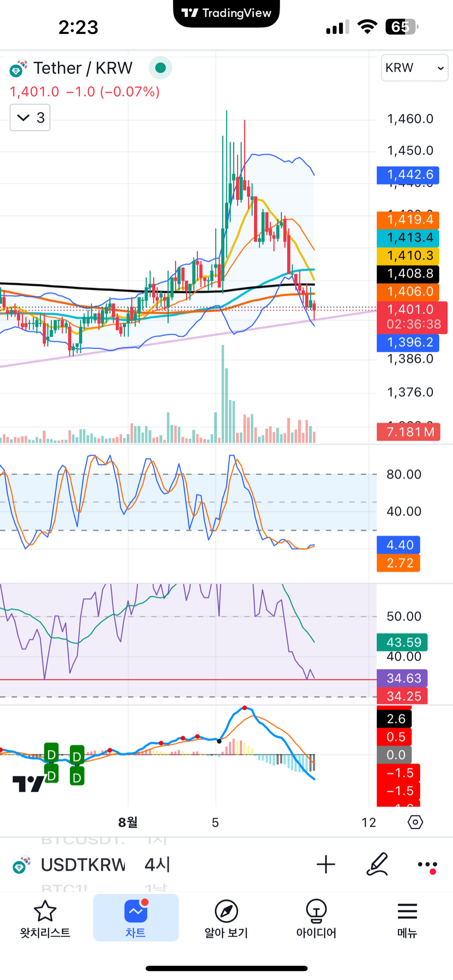This screenshot has width=453, height=980.
Task: Tap the TradingView logo watermark
Action: point(28,783)
